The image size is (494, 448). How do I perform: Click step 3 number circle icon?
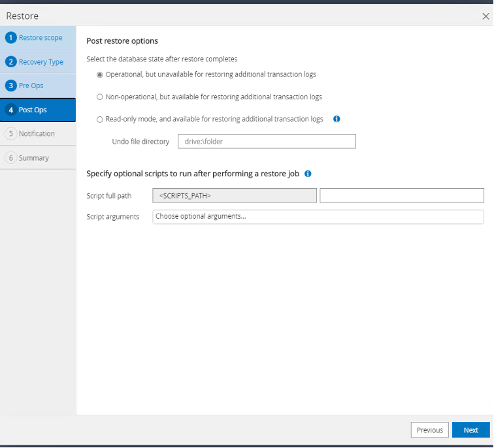click(x=10, y=86)
